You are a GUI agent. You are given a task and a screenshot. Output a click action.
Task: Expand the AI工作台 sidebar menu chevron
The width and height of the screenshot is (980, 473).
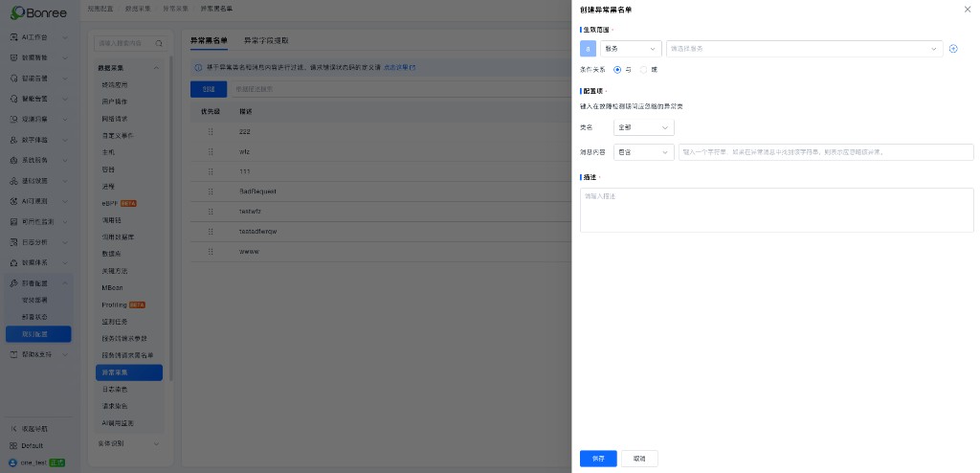click(x=65, y=37)
